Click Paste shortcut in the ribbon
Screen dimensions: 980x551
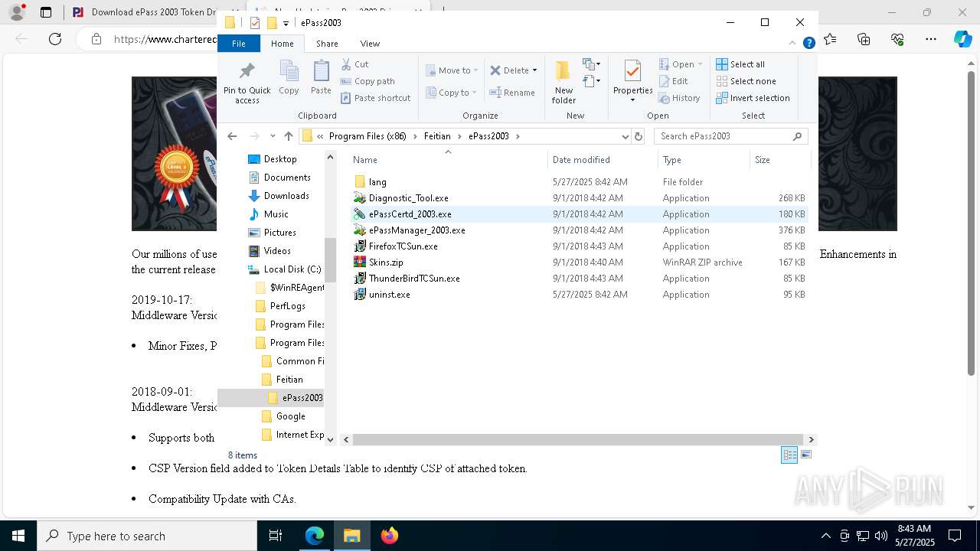375,98
